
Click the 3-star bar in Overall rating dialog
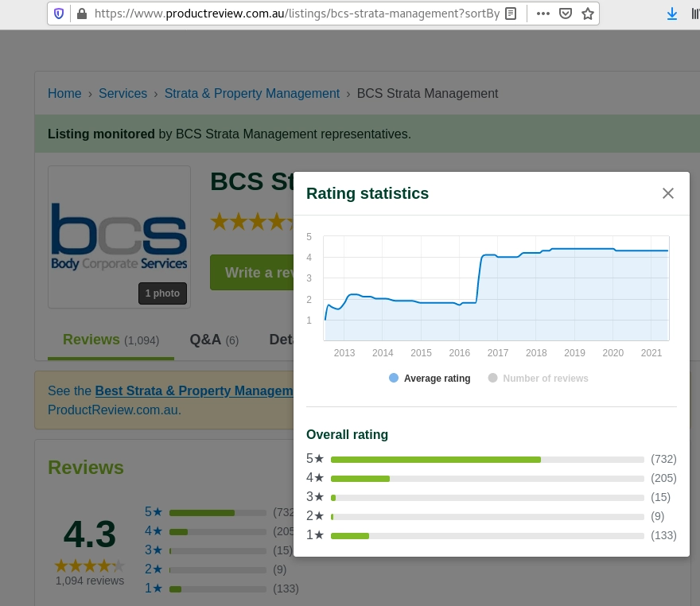[x=487, y=498]
